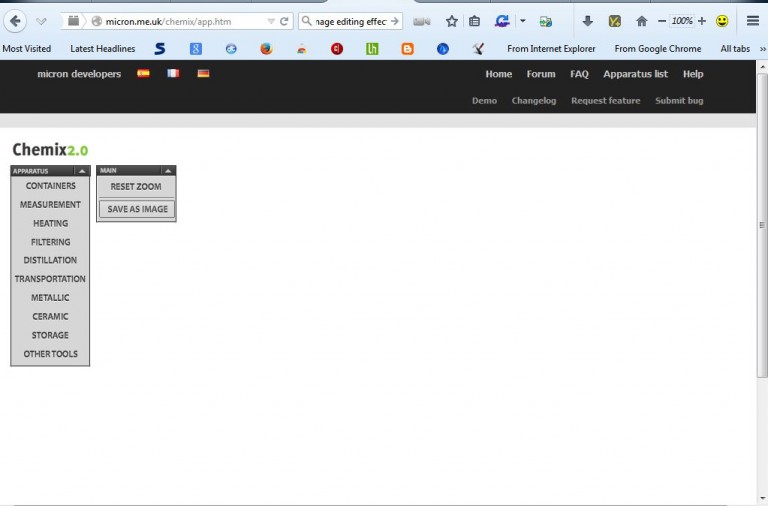Expand the Containers apparatus category
768x506 pixels.
click(x=50, y=186)
